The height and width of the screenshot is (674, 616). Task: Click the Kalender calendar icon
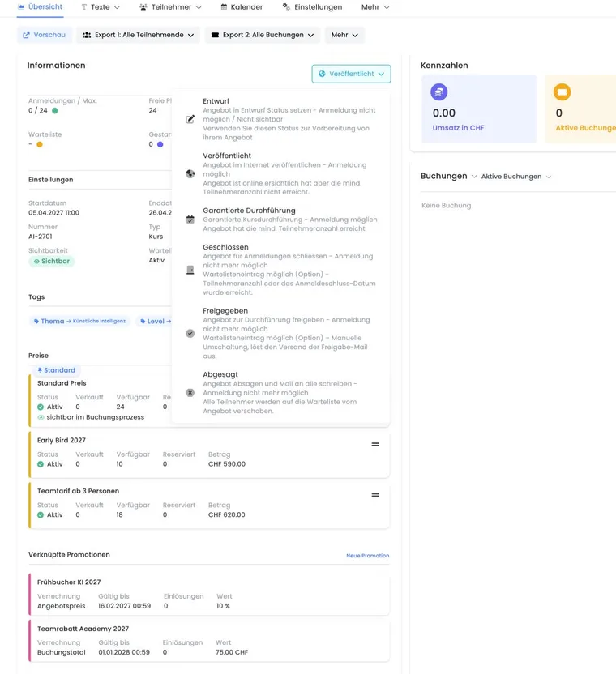pos(224,6)
